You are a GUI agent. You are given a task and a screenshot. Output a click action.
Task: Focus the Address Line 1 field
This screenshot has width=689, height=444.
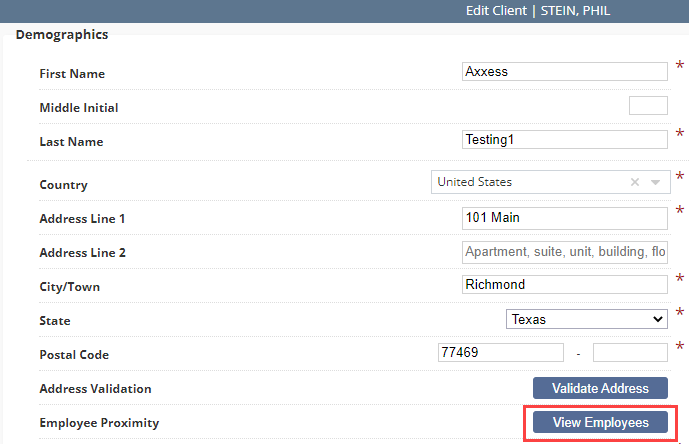pyautogui.click(x=565, y=218)
